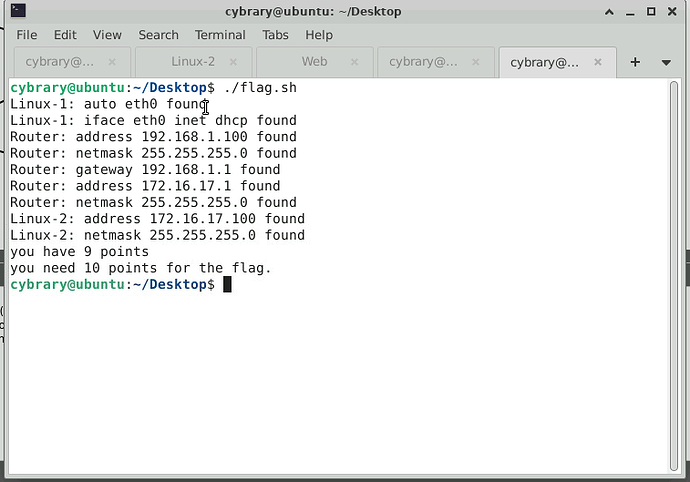
Task: Open a new terminal tab with plus icon
Action: (634, 62)
